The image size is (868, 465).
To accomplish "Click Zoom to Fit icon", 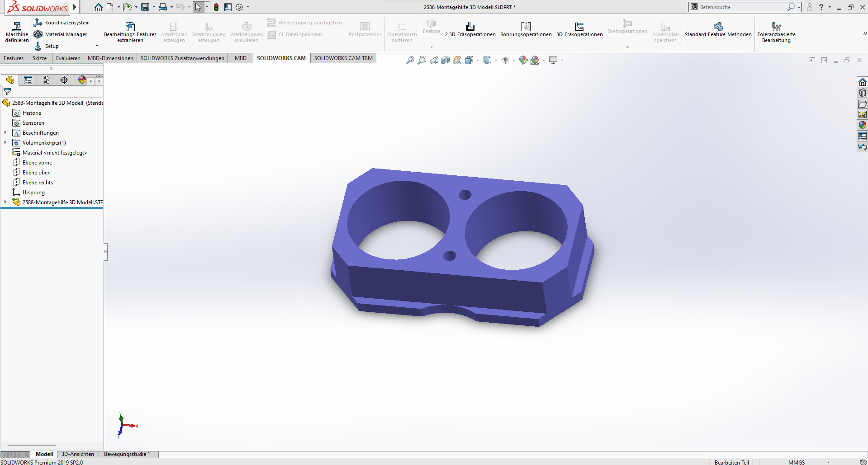I will (410, 60).
